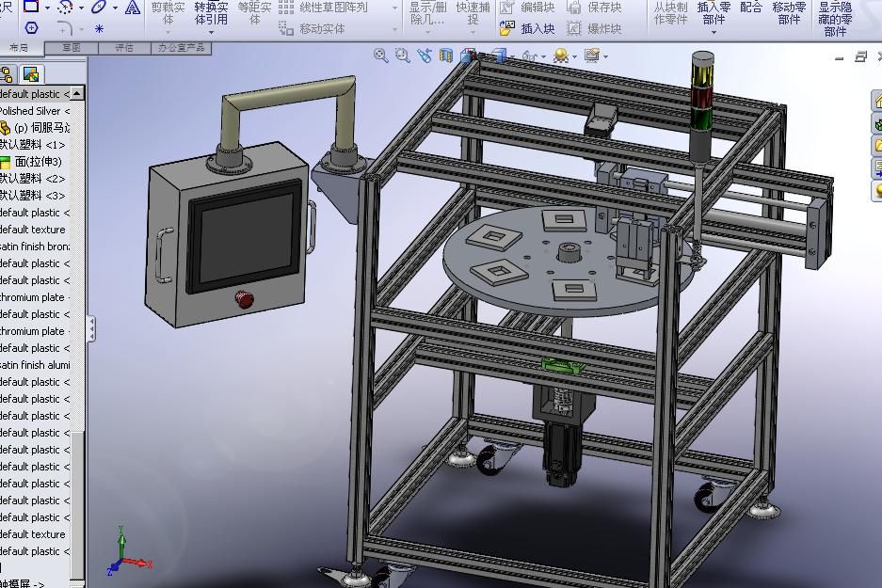Viewport: 882px width, 588px height.
Task: Select the 面(拉伸3) tree item
Action: 38,162
